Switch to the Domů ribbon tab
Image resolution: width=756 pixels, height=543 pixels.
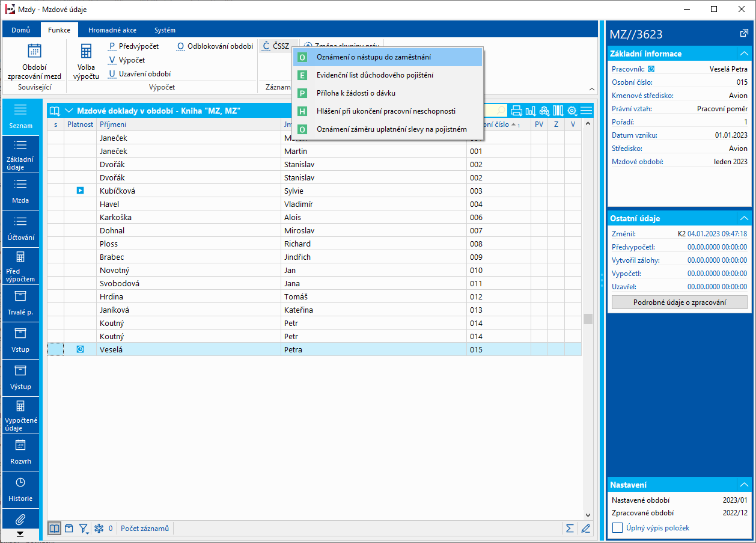[x=21, y=30]
